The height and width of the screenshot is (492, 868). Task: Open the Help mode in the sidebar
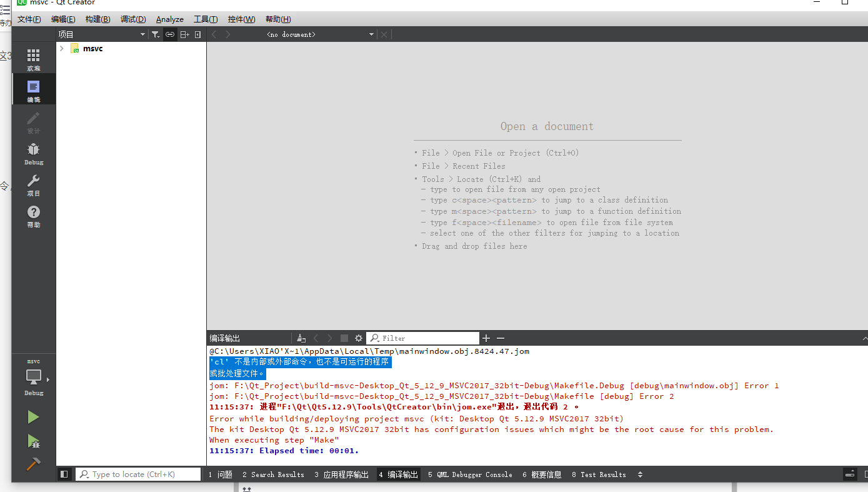pos(33,216)
